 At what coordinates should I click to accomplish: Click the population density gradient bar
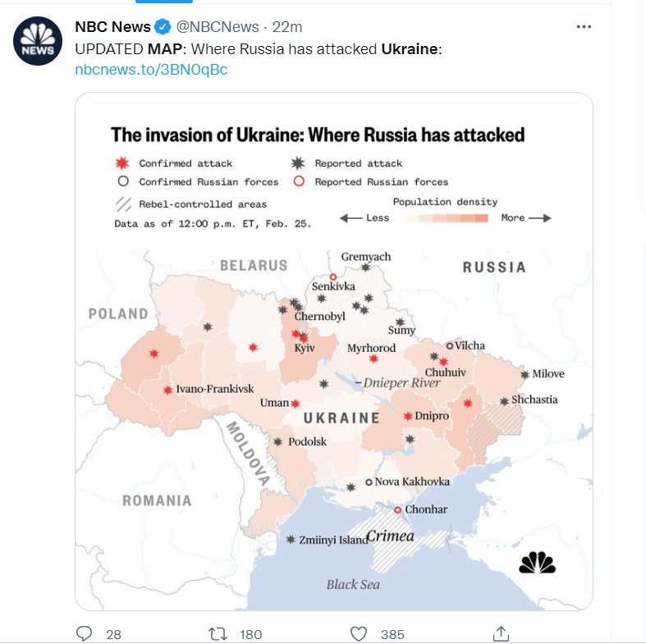[x=446, y=218]
